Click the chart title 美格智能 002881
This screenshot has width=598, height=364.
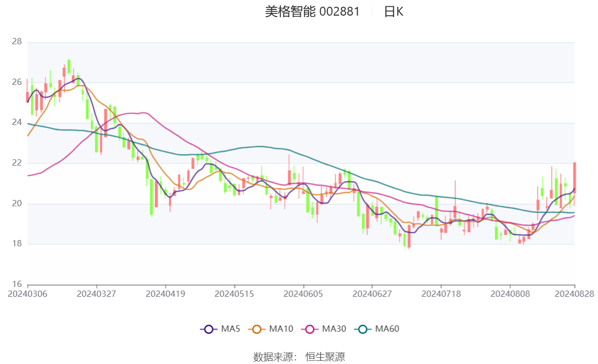pos(312,12)
